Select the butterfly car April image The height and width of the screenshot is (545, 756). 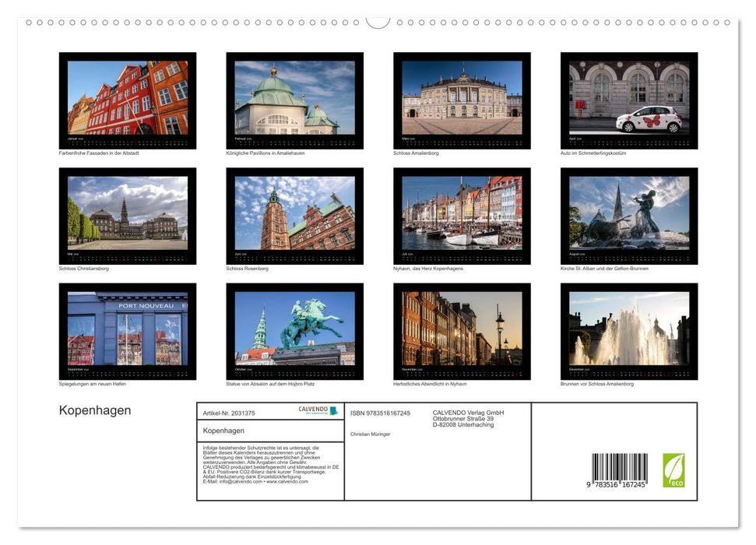click(630, 101)
